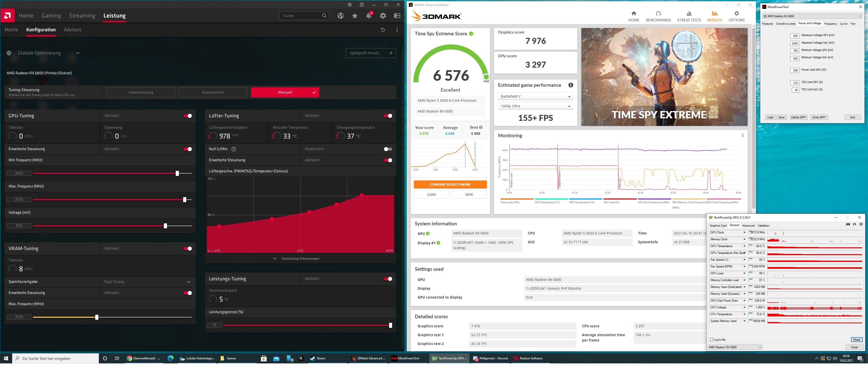
Task: Open Graphics Card tab in GPU-Z
Action: click(x=718, y=225)
